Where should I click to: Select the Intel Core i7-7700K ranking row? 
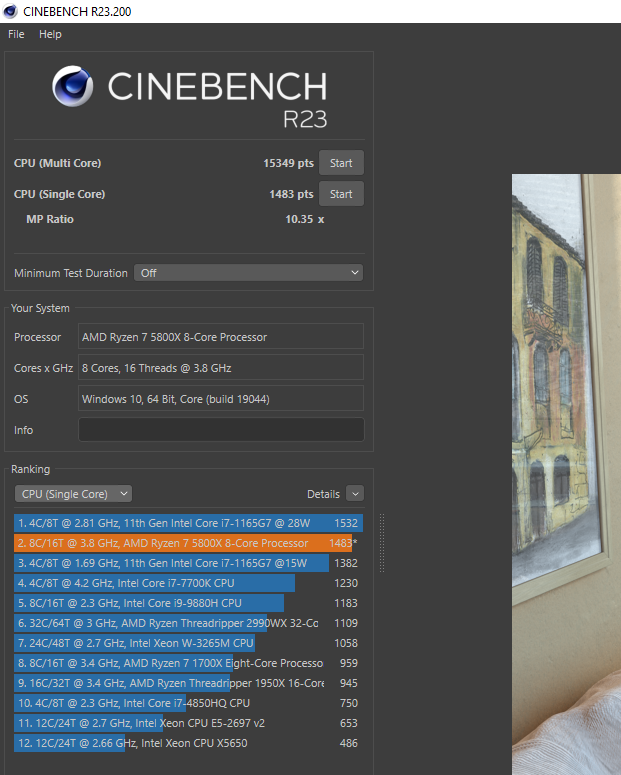point(188,583)
